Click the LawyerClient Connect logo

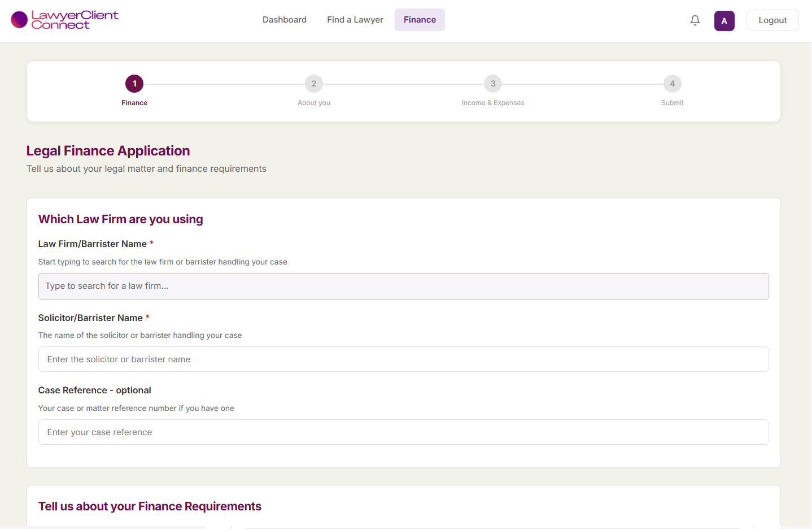(64, 19)
